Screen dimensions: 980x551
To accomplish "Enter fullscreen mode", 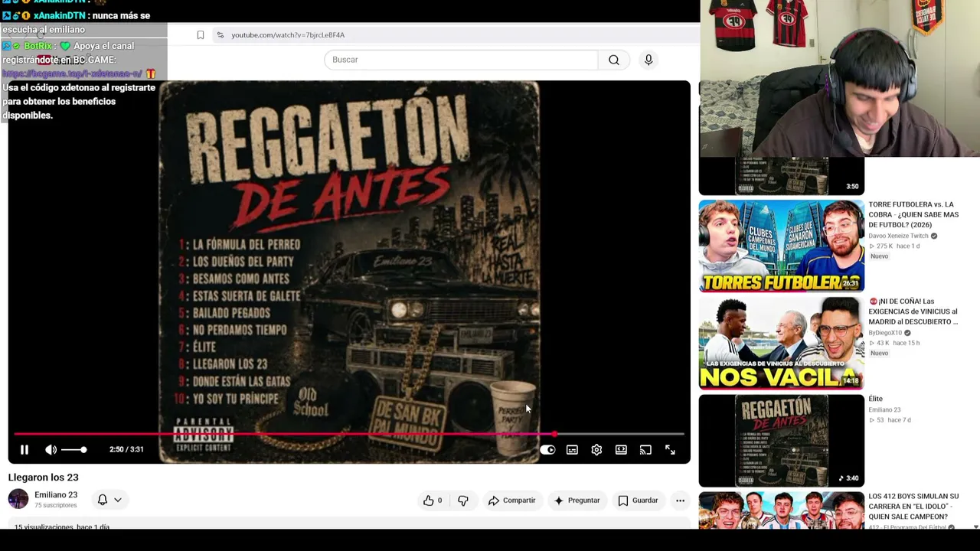I will point(670,450).
